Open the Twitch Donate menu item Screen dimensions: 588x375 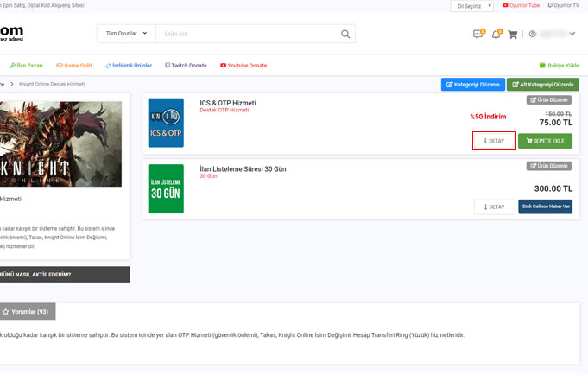click(186, 65)
